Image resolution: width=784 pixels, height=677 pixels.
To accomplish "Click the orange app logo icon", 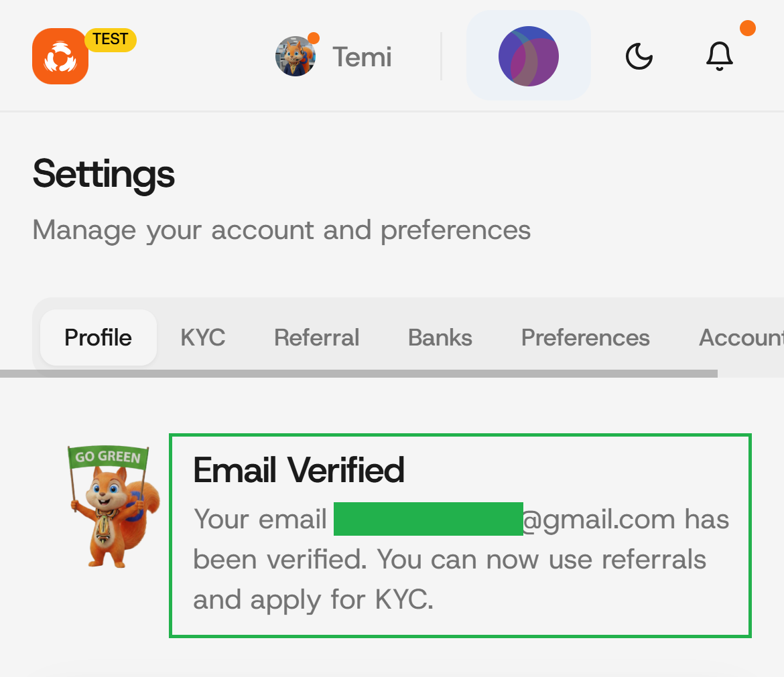I will 60,56.
